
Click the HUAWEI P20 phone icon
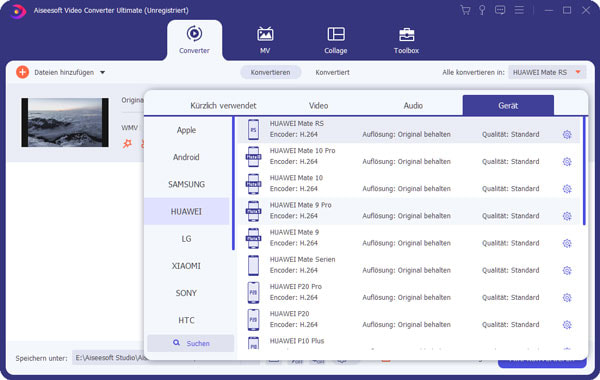click(253, 320)
